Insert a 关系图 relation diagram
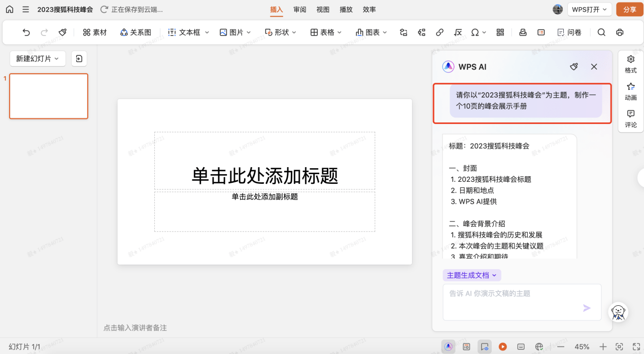Viewport: 644px width, 354px height. [135, 32]
